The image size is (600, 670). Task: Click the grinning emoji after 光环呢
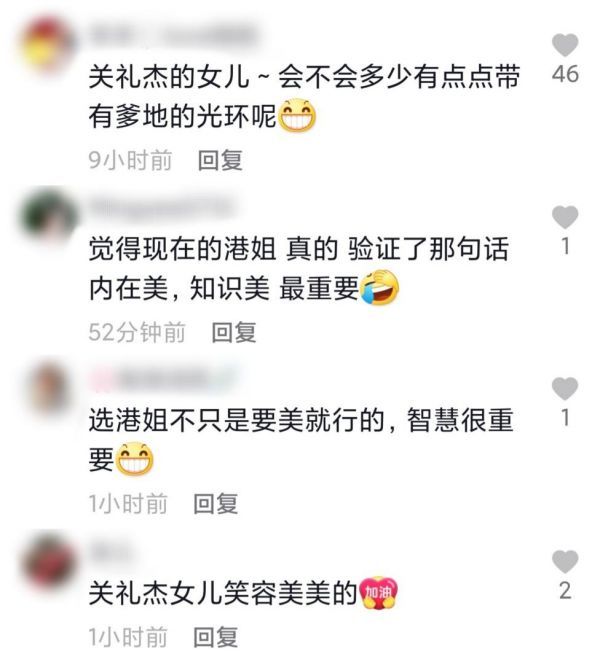(297, 115)
